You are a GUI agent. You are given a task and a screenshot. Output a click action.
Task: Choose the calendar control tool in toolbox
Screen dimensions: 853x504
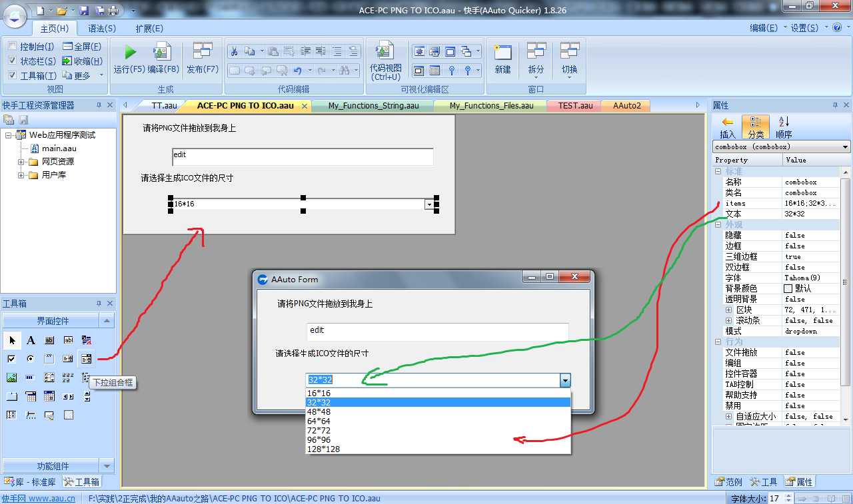49,396
